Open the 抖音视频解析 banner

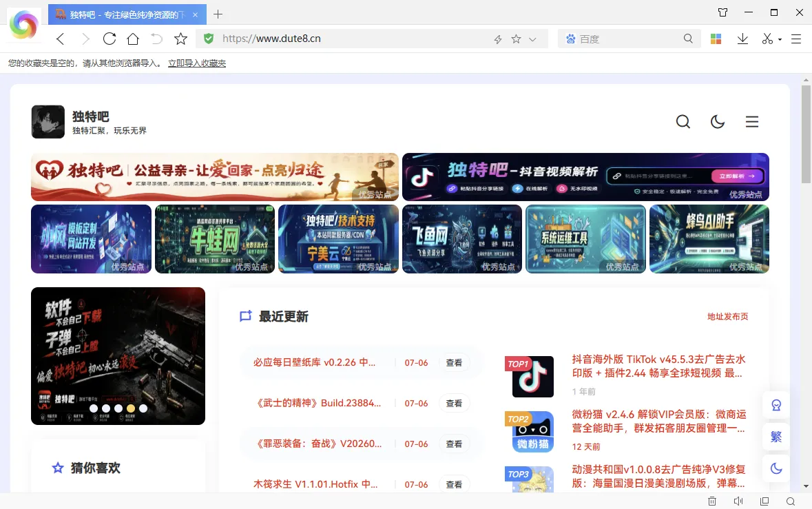coord(585,177)
